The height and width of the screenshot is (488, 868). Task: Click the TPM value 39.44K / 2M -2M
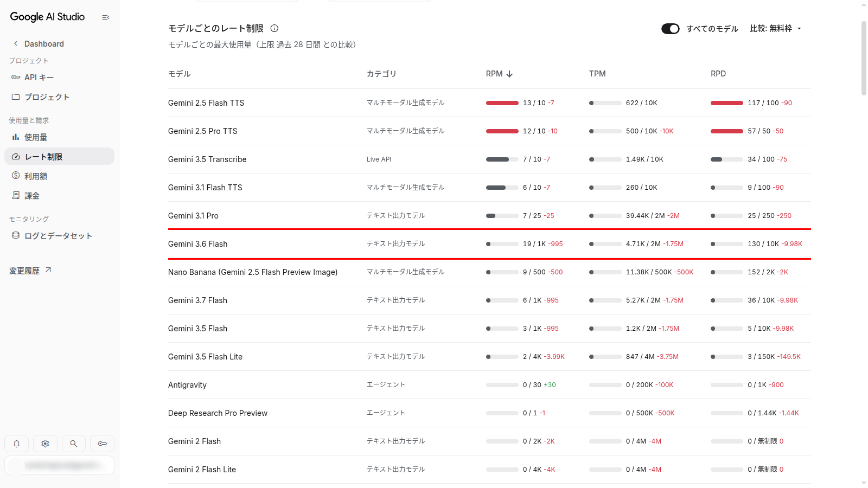point(653,216)
